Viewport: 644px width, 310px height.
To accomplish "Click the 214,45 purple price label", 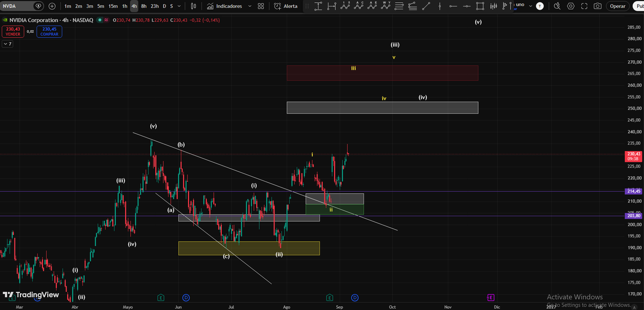I will (x=633, y=191).
